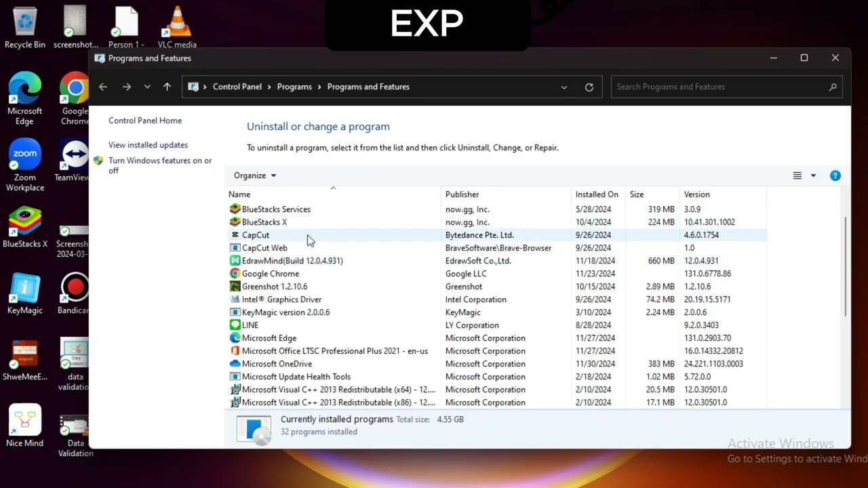Click CapCut version 4.6.0.1754 cell
The image size is (868, 488).
[x=701, y=235]
